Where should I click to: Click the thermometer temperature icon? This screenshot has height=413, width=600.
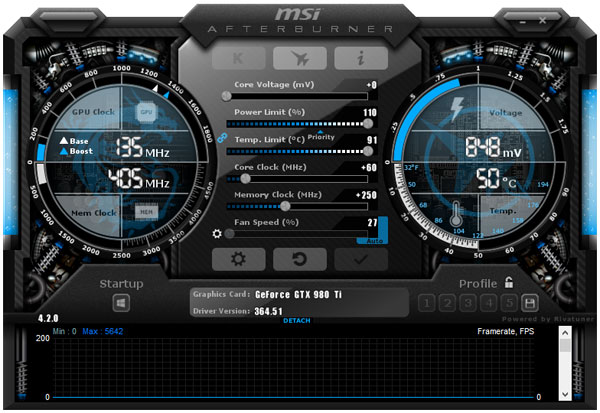point(455,214)
